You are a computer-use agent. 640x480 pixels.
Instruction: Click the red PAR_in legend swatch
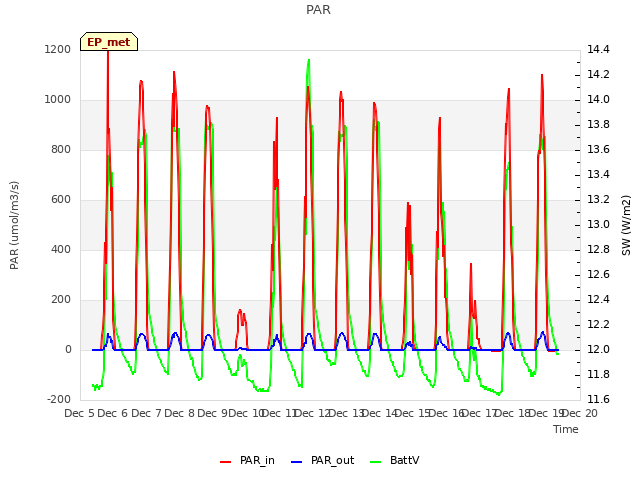click(x=226, y=462)
